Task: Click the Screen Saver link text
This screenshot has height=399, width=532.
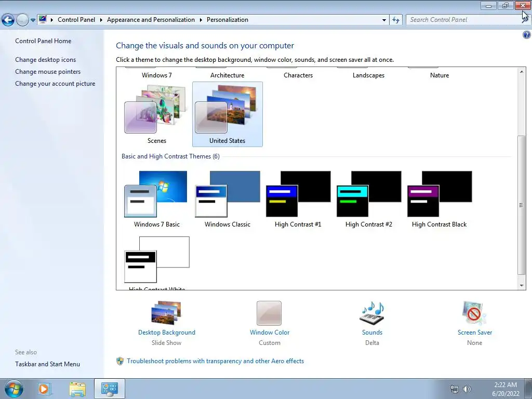Action: point(475,332)
